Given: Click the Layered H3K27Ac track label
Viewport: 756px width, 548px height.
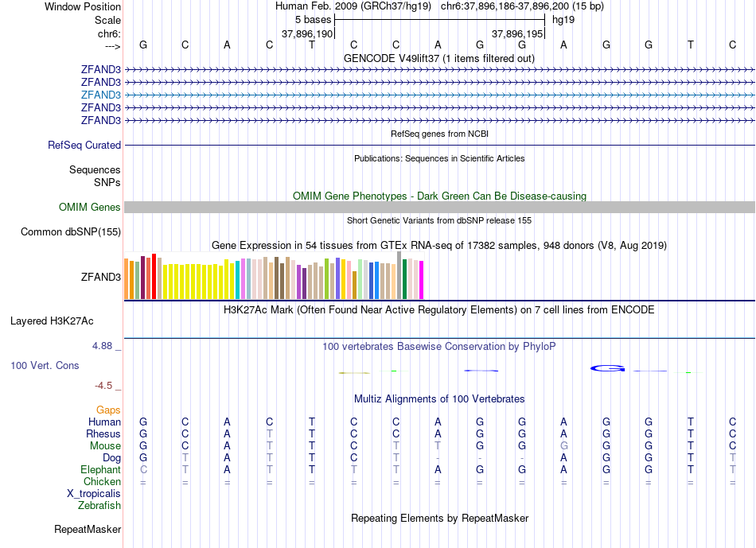Looking at the screenshot, I should point(52,321).
